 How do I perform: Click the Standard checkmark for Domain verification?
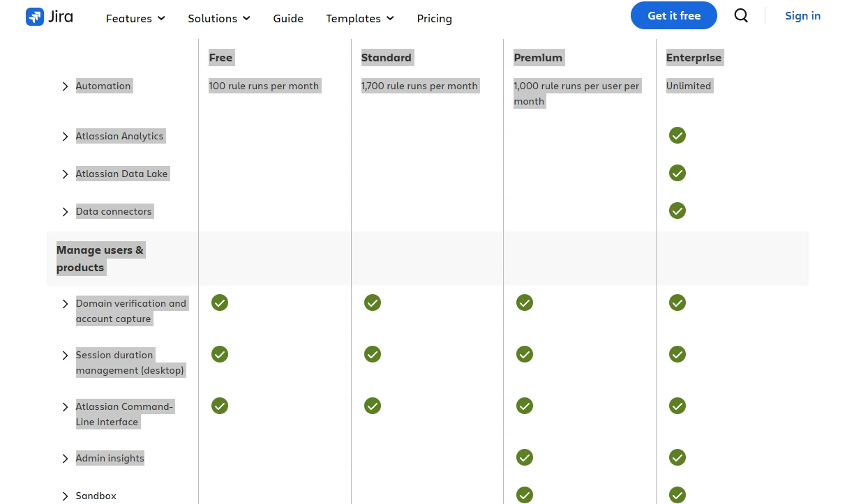coord(372,303)
